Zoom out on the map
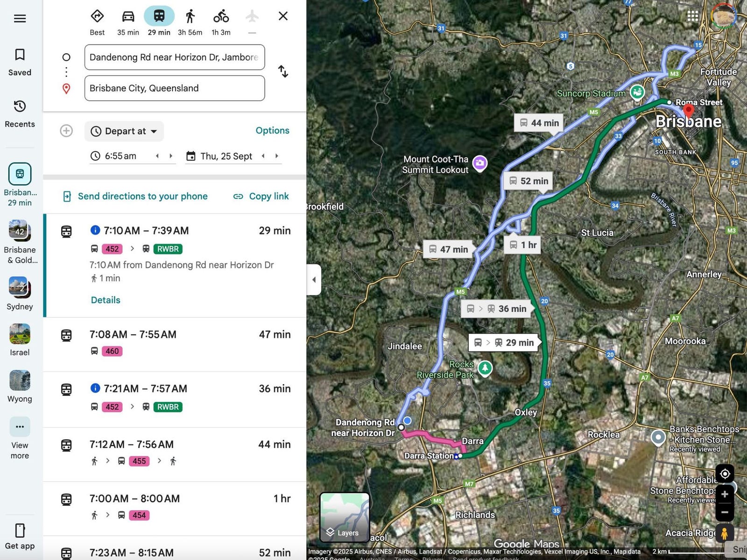 coord(725,512)
